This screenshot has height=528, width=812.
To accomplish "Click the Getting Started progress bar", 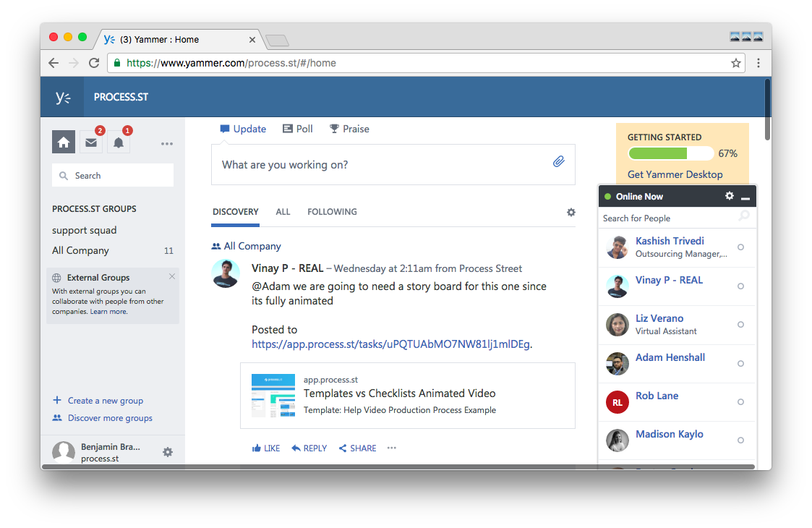I will [x=670, y=153].
